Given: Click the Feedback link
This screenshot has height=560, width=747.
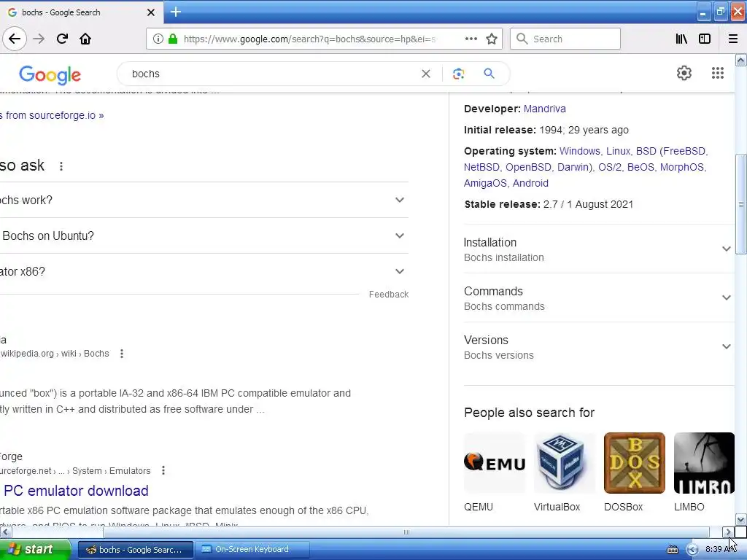Looking at the screenshot, I should point(389,295).
